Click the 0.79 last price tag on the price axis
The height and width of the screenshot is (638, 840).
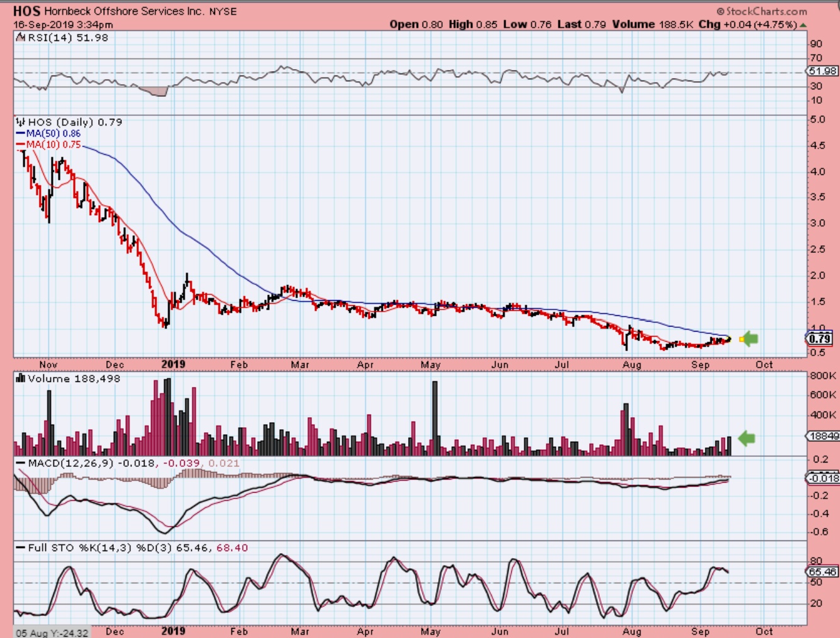(821, 339)
